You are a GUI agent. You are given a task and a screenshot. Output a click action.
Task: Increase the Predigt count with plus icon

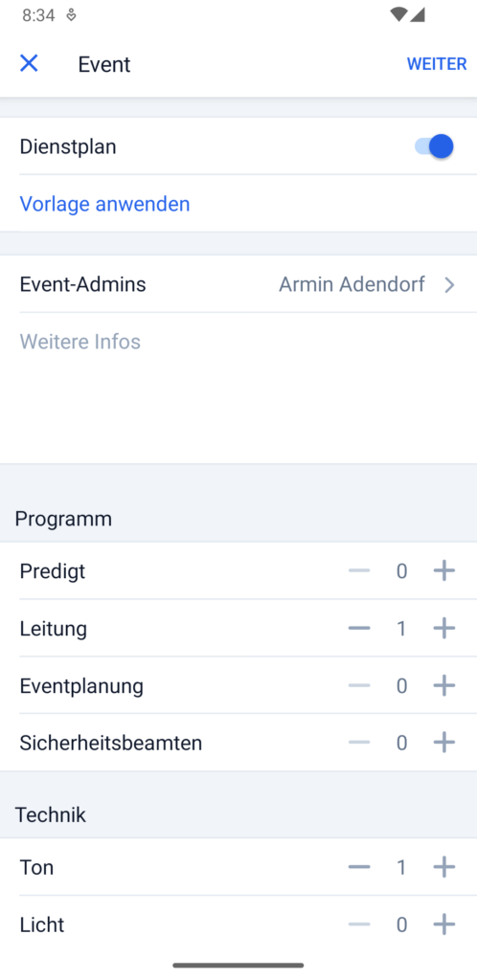click(x=443, y=570)
